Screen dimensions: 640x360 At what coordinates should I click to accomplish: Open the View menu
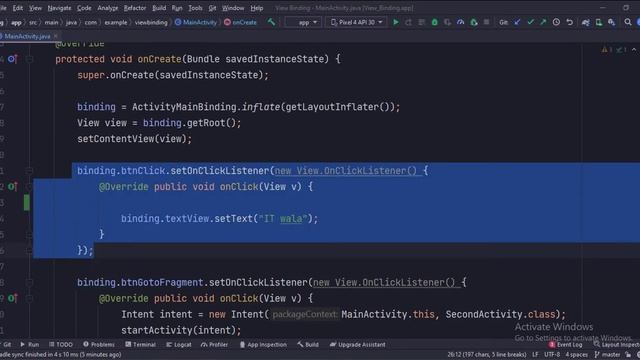pos(35,8)
